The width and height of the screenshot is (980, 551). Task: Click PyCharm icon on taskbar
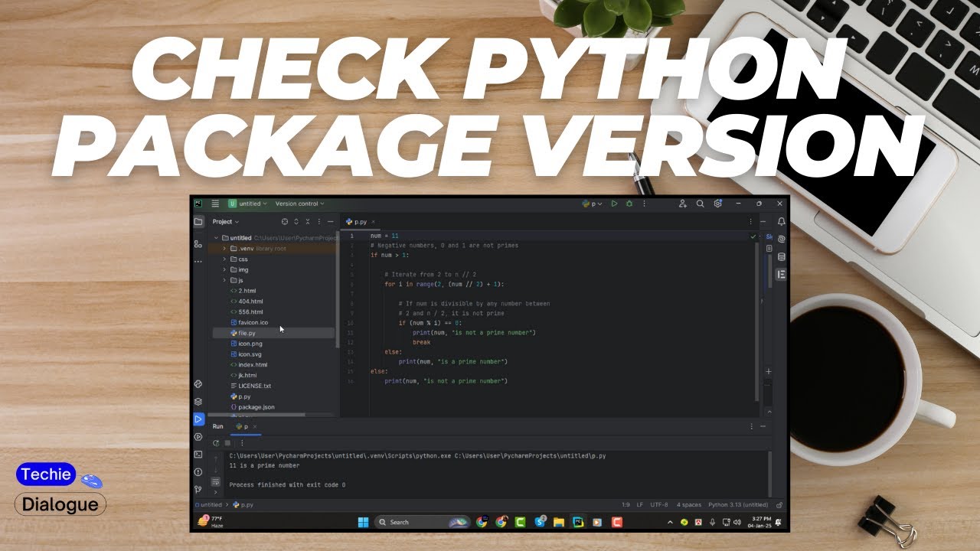[578, 522]
